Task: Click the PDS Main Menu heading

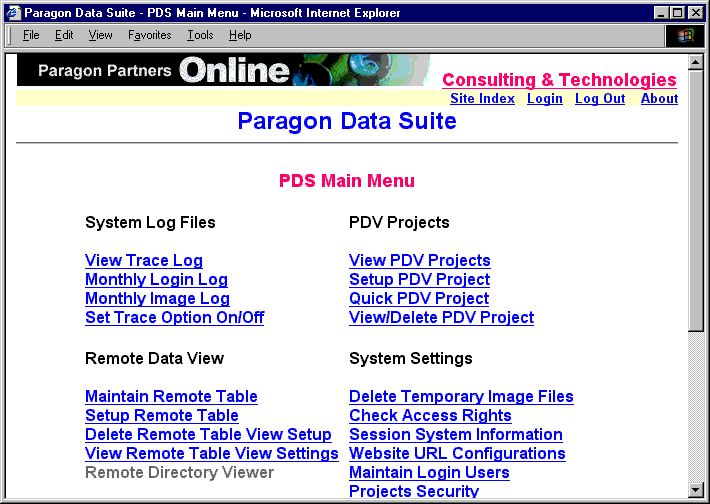Action: [x=347, y=181]
